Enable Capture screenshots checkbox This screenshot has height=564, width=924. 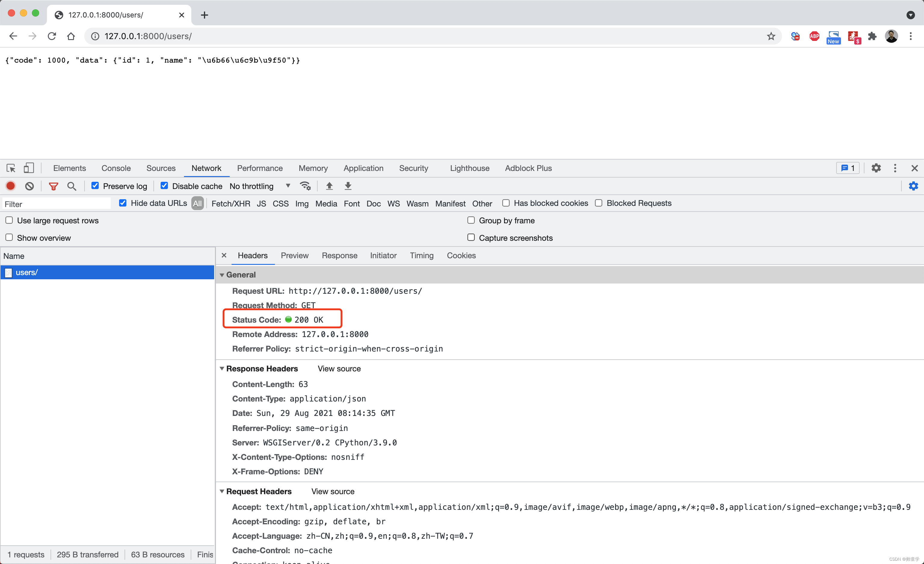point(471,237)
